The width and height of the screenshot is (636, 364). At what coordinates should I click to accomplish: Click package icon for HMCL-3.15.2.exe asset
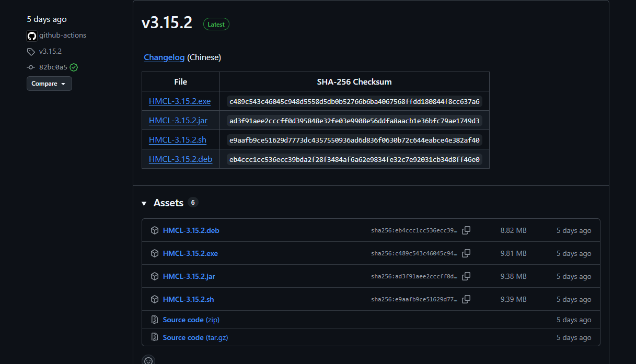[x=155, y=253]
